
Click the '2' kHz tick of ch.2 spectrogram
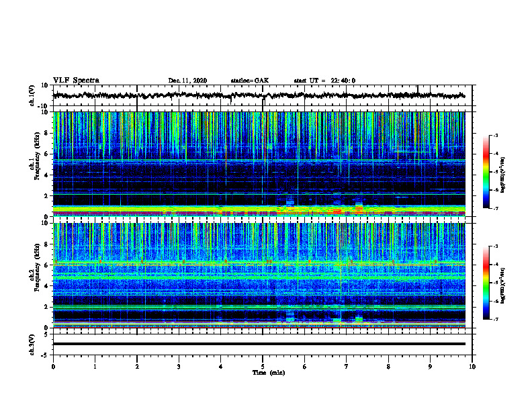tap(47, 307)
